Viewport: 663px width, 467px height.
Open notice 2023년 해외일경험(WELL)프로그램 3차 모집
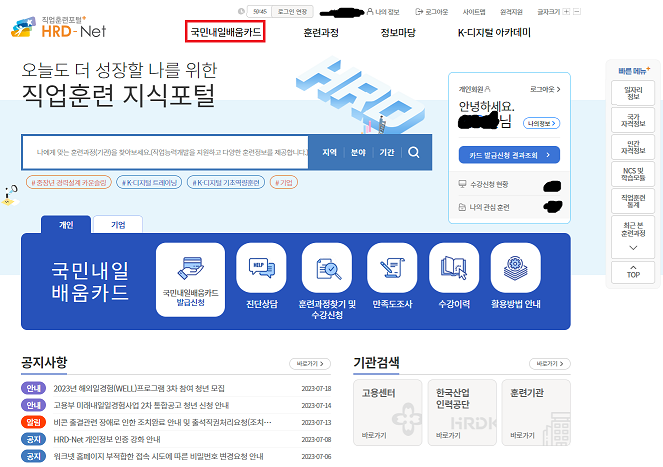pos(139,388)
